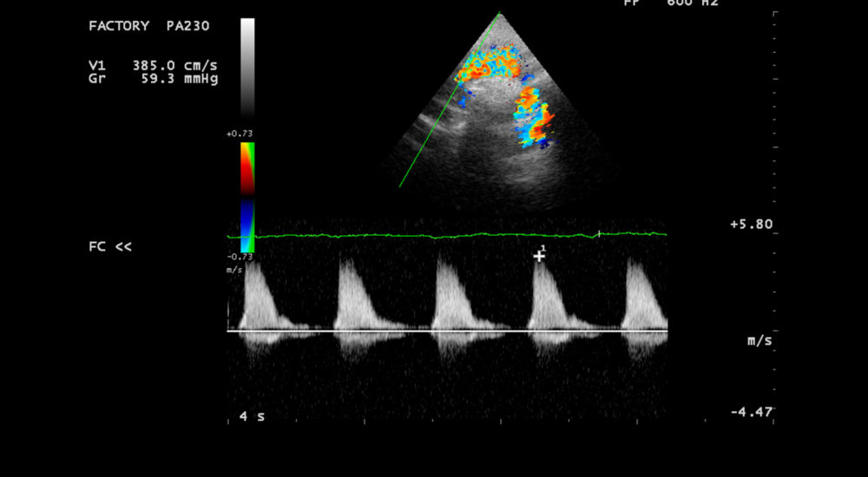This screenshot has width=868, height=477.
Task: Click the -4.47 velocity scale minimum
Action: [x=751, y=412]
